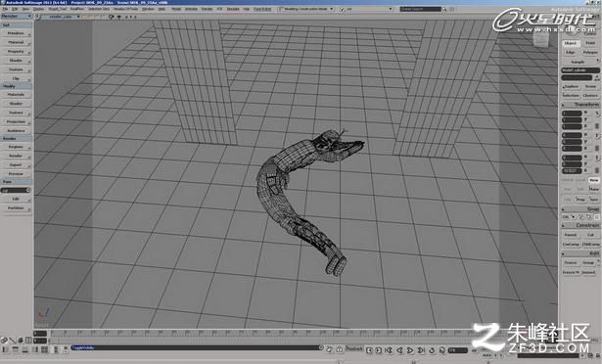Screen dimensions: 602x364
Task: Click the Parent button under Constrain
Action: click(571, 235)
